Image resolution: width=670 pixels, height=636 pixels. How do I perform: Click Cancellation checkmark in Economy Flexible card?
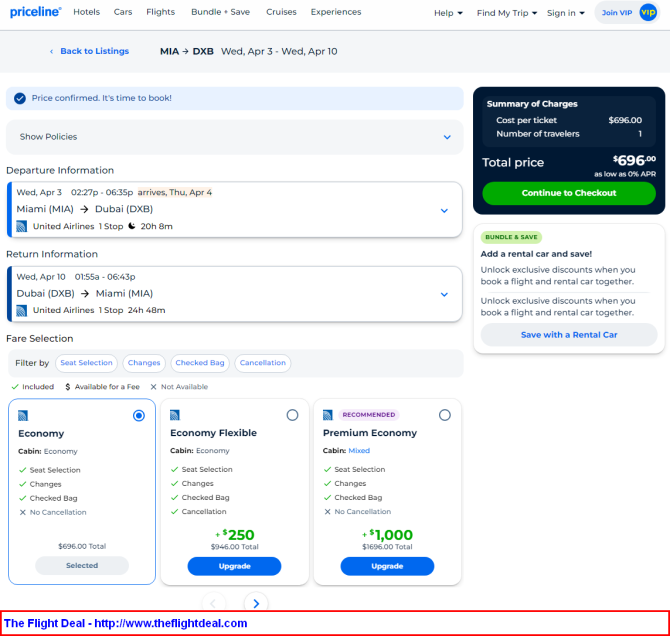(174, 512)
